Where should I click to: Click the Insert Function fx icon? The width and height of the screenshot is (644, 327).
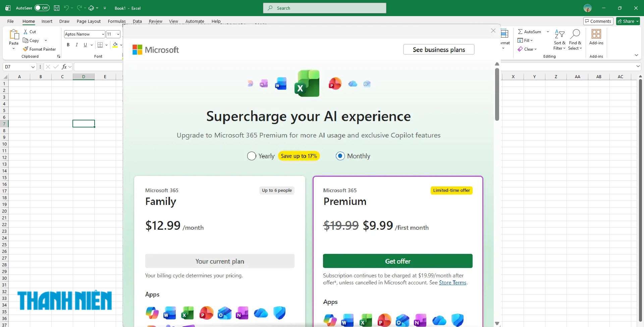(64, 67)
